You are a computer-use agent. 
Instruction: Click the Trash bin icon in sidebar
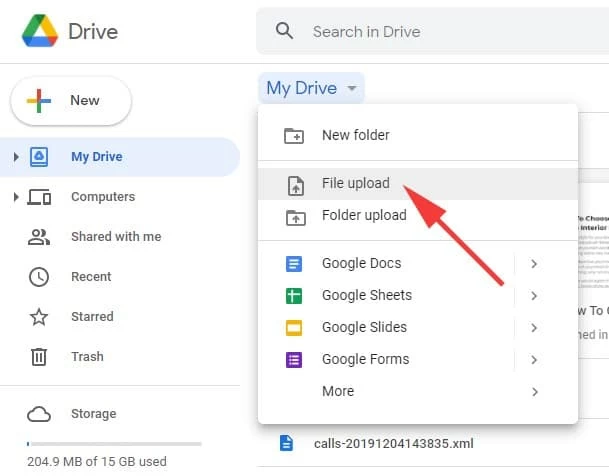[x=39, y=357]
